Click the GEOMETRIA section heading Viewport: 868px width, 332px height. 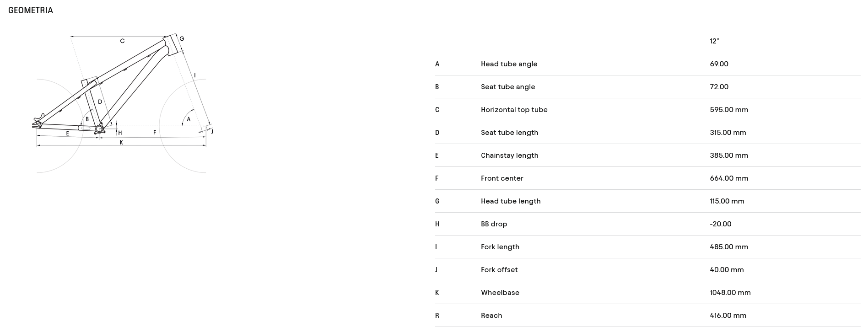pyautogui.click(x=31, y=10)
